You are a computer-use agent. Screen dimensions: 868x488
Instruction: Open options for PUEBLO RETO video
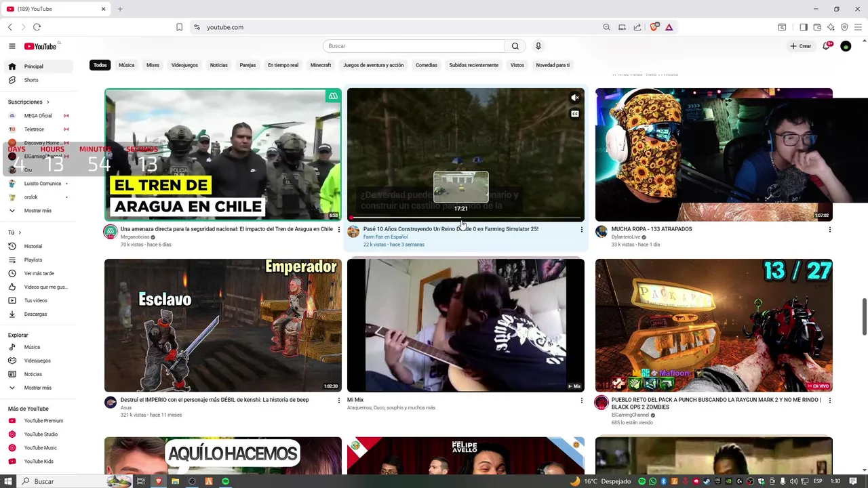pos(829,401)
